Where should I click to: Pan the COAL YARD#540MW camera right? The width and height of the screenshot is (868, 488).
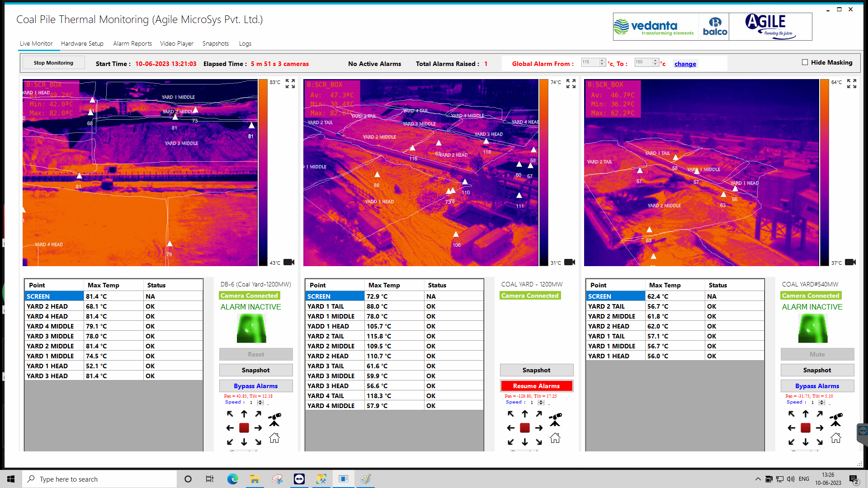pos(820,428)
